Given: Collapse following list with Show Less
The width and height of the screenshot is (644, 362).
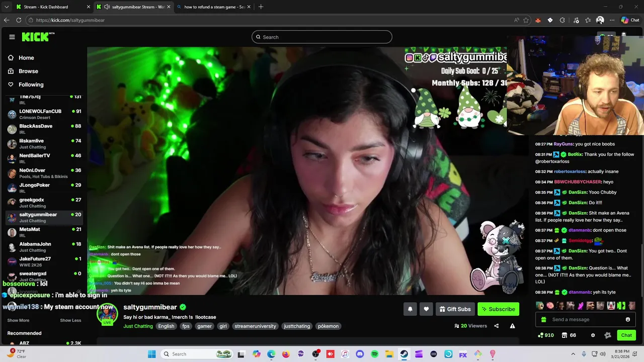Looking at the screenshot, I should pos(70,320).
